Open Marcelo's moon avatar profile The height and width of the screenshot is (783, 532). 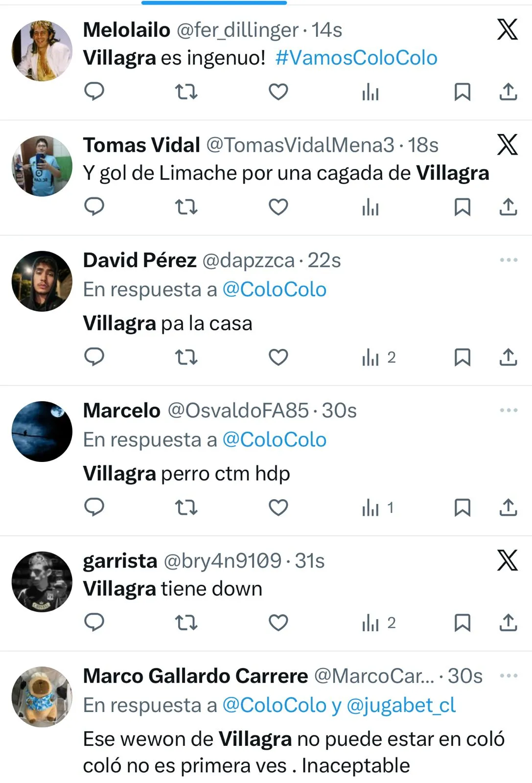(x=42, y=432)
